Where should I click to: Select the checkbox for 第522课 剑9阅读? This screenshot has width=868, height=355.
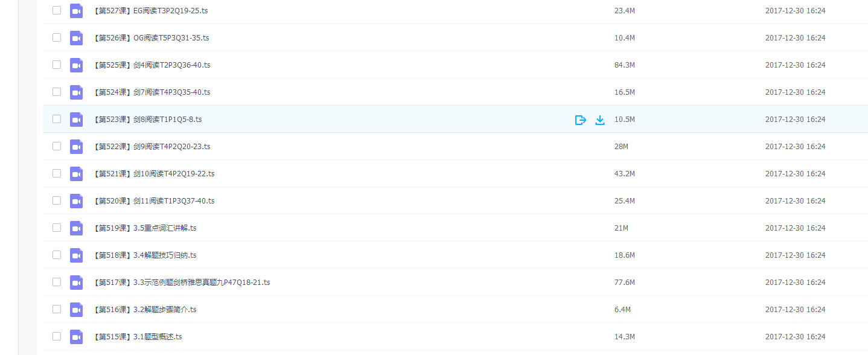(x=57, y=146)
